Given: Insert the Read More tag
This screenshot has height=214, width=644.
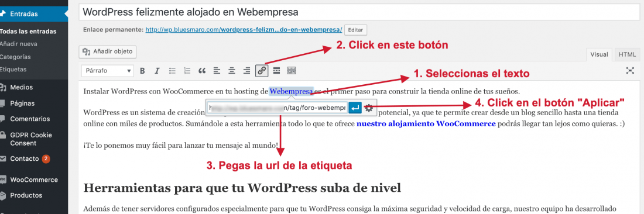Looking at the screenshot, I should (276, 71).
